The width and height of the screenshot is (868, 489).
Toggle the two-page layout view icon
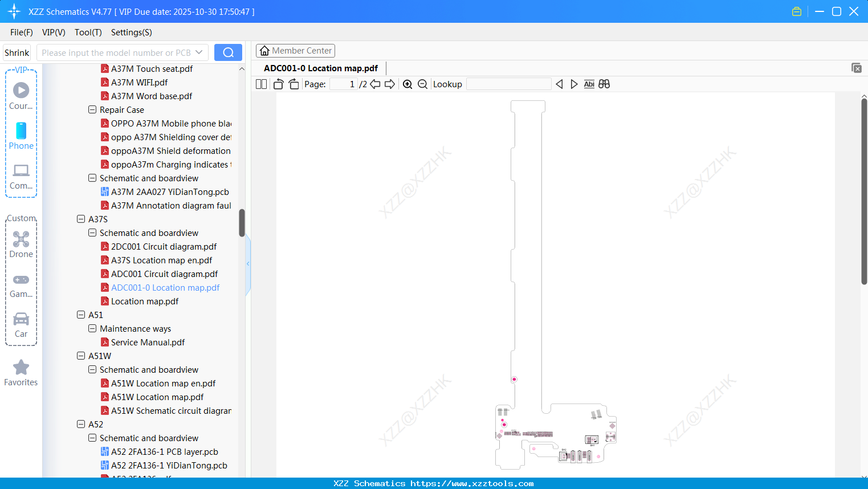pyautogui.click(x=261, y=84)
